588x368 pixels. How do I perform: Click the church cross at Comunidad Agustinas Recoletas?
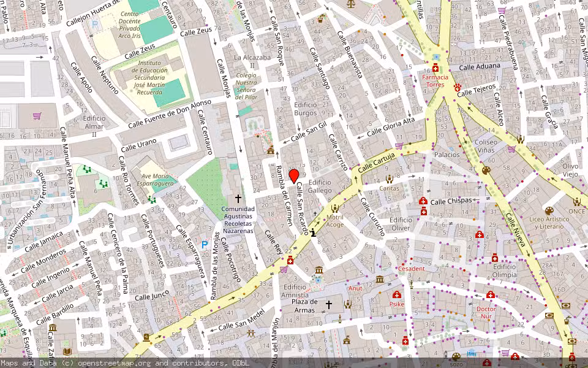[238, 199]
